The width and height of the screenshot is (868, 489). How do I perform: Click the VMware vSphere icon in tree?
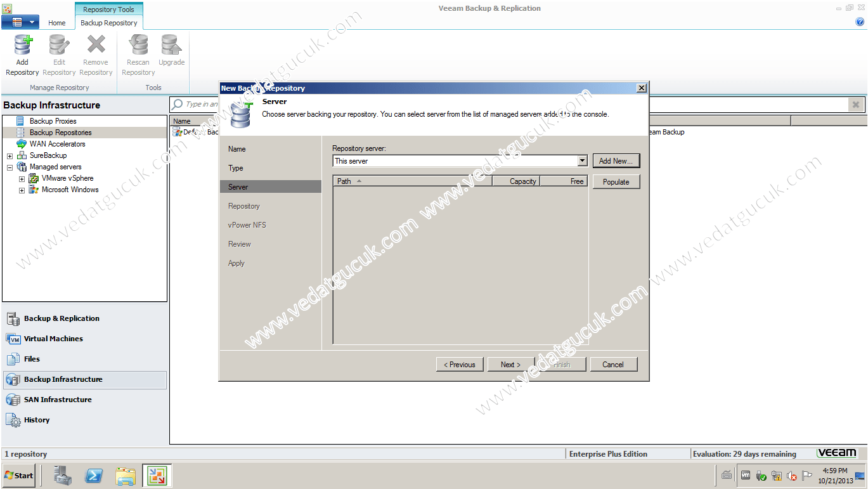point(34,178)
